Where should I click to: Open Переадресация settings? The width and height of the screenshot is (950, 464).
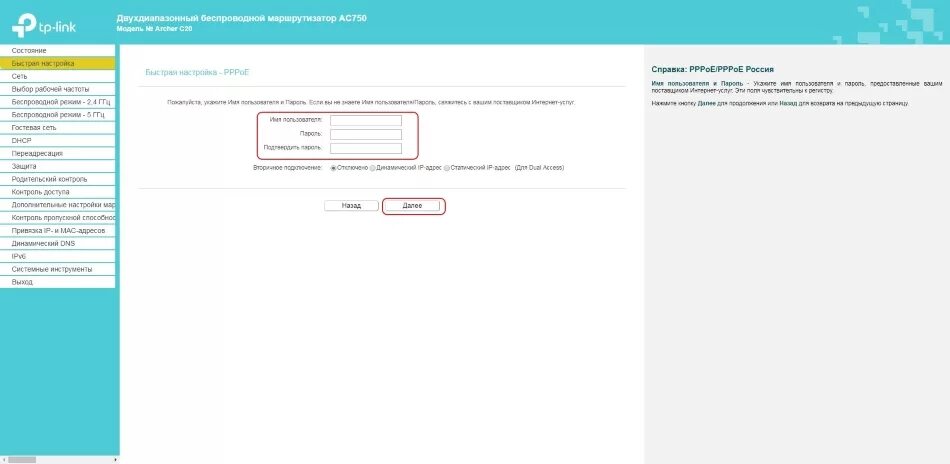(58, 154)
